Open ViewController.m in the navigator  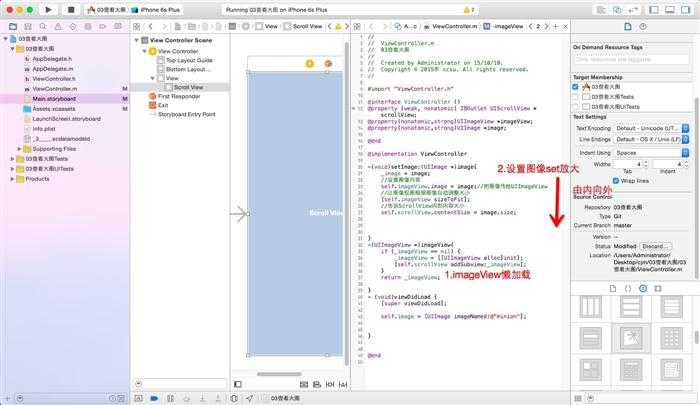[x=53, y=88]
